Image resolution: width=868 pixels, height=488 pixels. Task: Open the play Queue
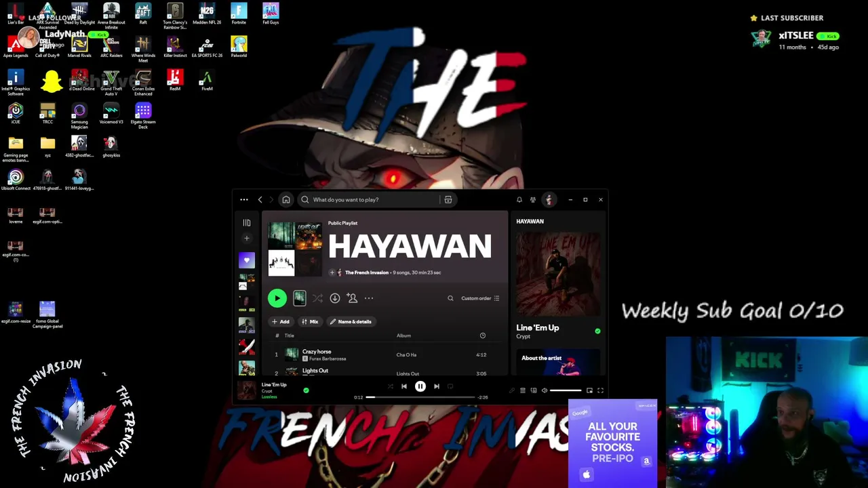point(523,390)
